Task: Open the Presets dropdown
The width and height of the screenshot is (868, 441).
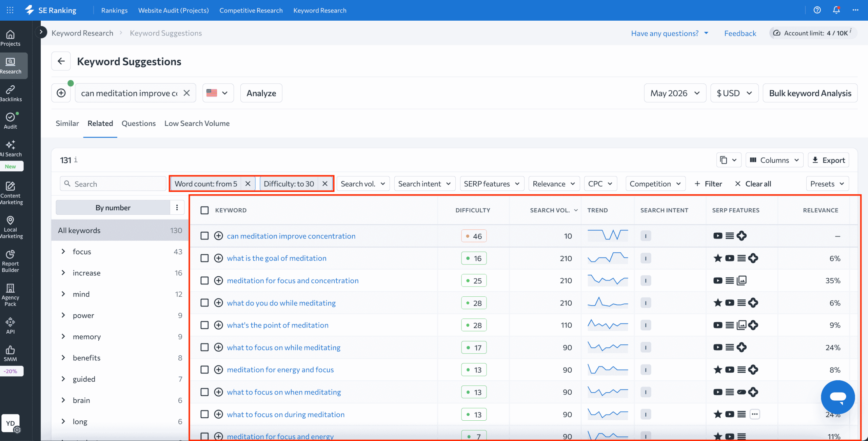Action: [x=827, y=184]
